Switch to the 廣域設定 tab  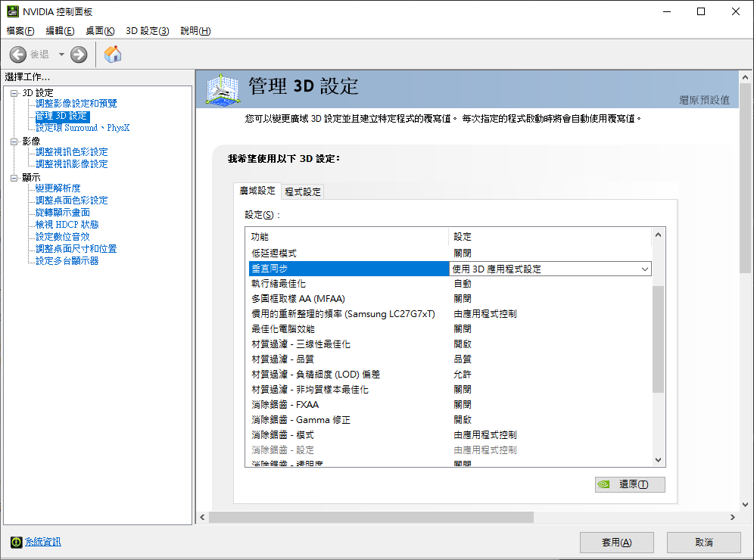(257, 191)
